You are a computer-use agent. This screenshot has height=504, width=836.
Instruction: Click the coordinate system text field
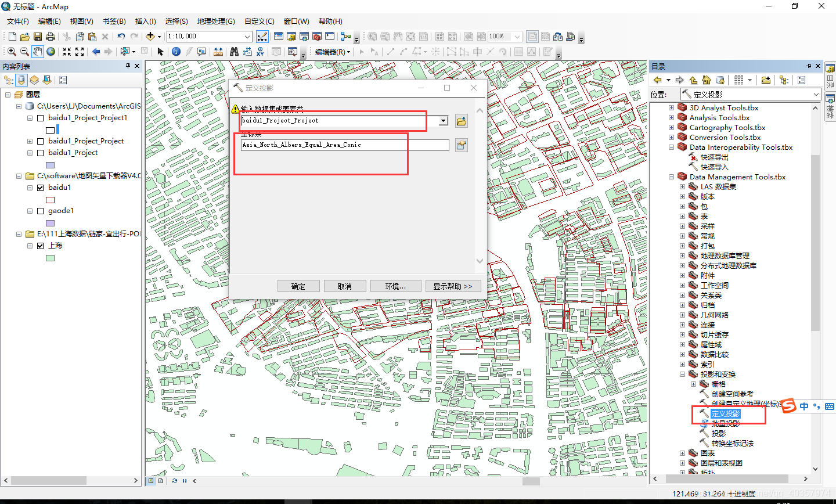[x=345, y=145]
